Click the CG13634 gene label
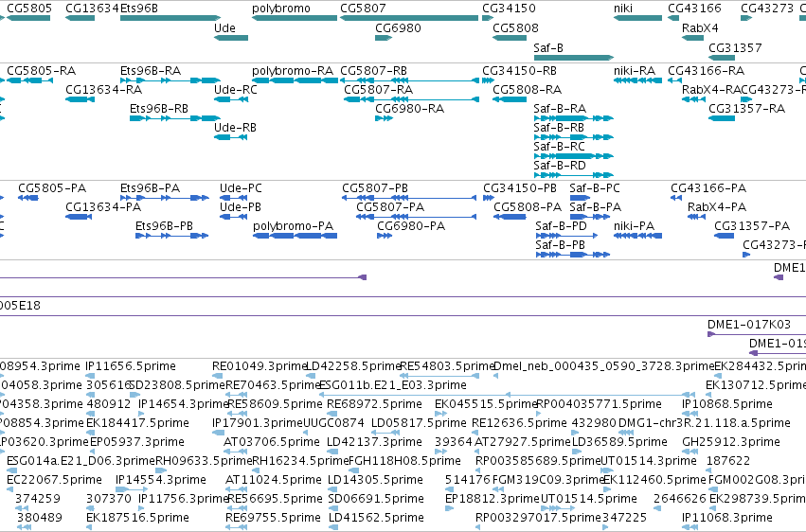 (93, 9)
